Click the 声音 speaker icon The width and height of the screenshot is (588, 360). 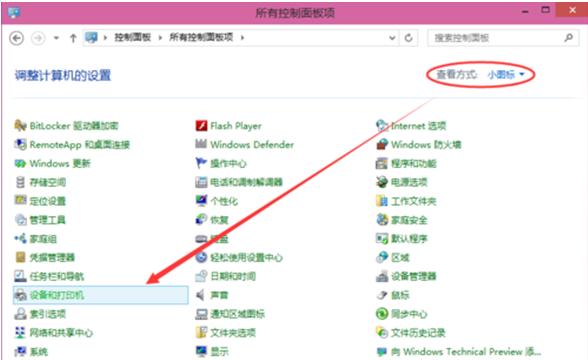click(x=201, y=295)
